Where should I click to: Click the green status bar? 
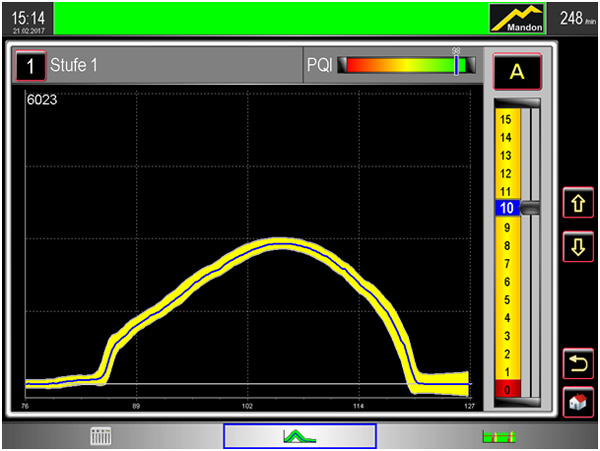coord(270,18)
